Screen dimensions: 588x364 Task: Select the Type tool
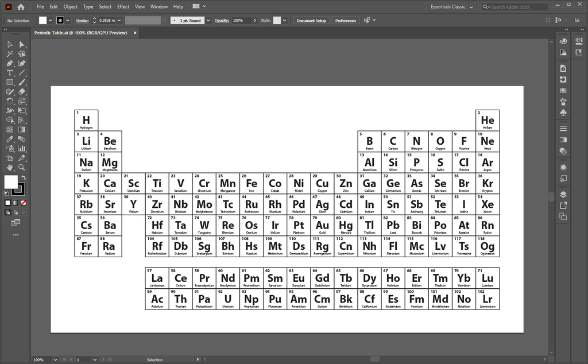[x=10, y=73]
